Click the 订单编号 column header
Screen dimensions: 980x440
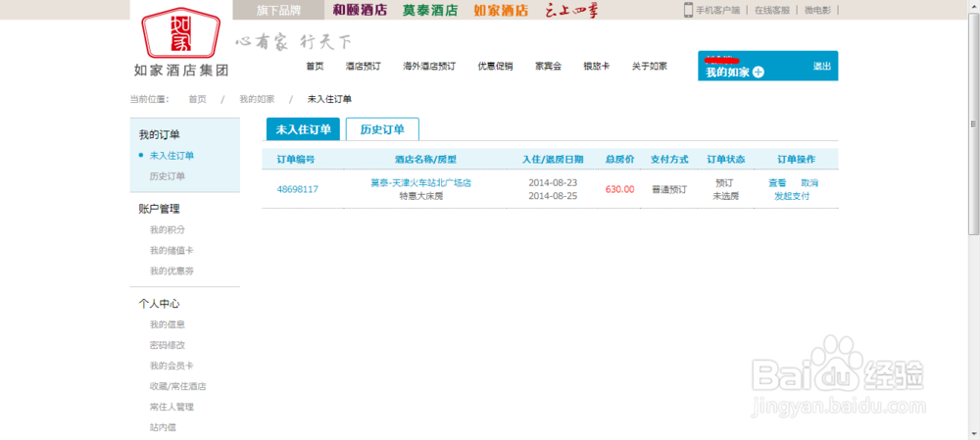pos(296,160)
